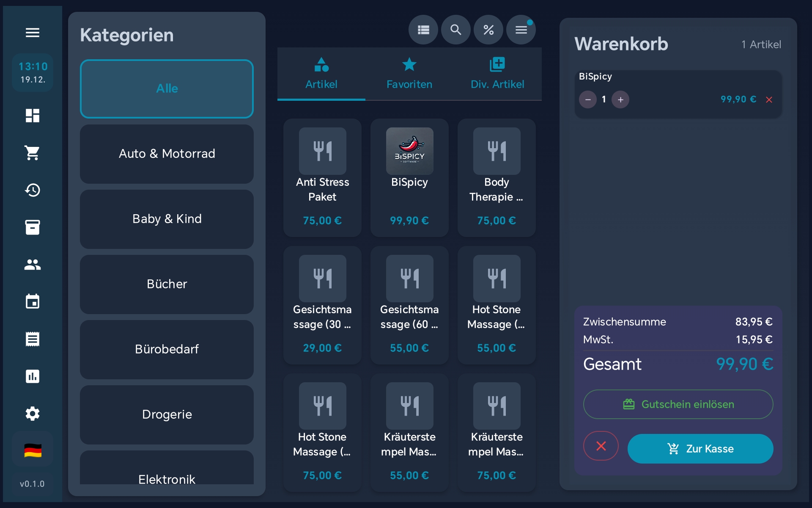This screenshot has height=508, width=812.
Task: Switch to the Favoriten tab
Action: point(409,74)
